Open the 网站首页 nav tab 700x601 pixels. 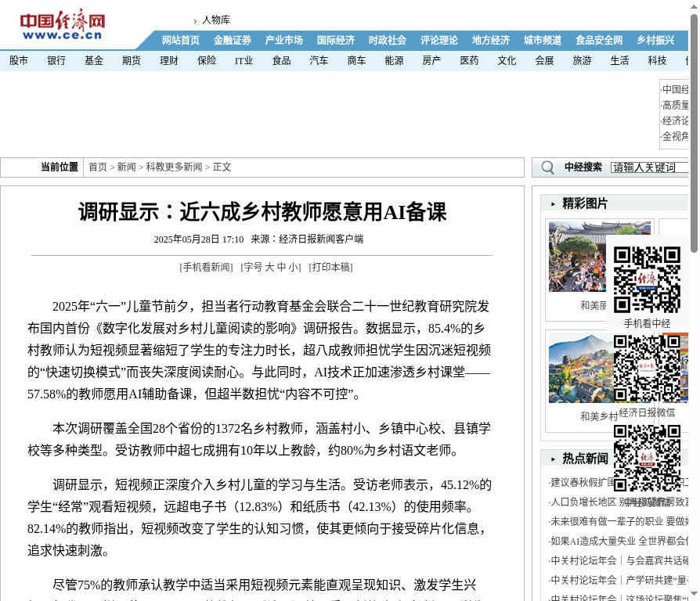181,41
